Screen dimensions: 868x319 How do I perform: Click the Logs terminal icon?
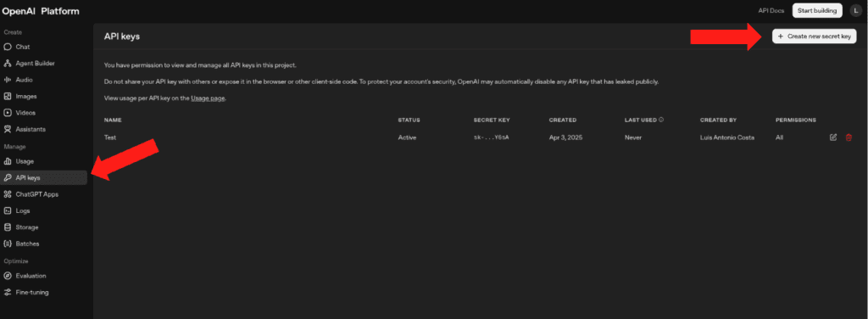coord(8,211)
